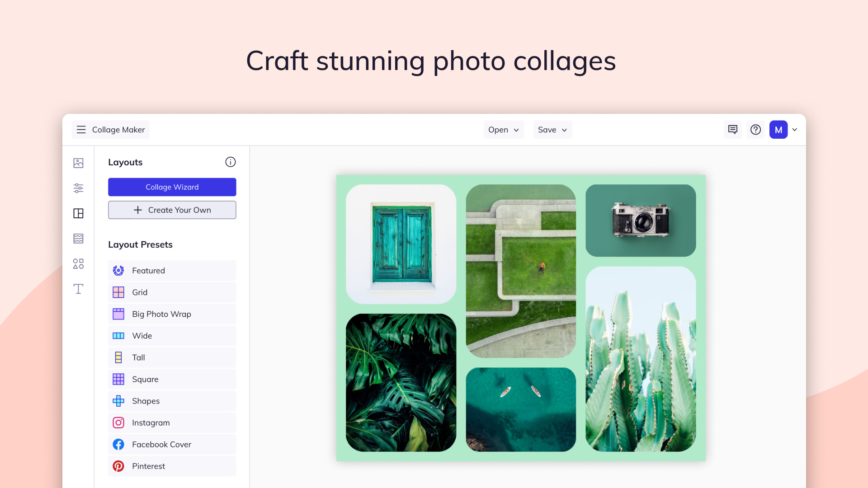This screenshot has height=488, width=868.
Task: Click the Layout Presets heading
Action: [140, 244]
